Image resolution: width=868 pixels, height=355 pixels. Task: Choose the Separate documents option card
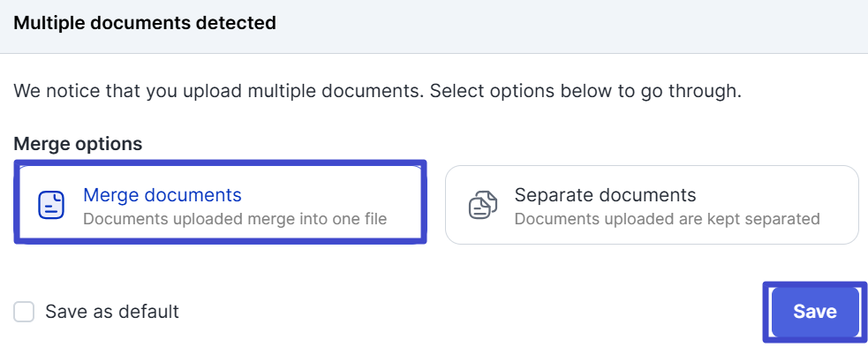pyautogui.click(x=652, y=205)
